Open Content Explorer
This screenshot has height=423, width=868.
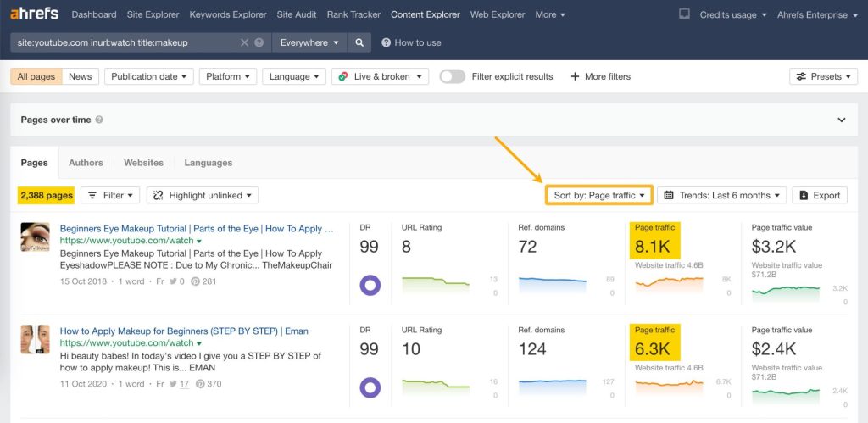click(x=426, y=14)
